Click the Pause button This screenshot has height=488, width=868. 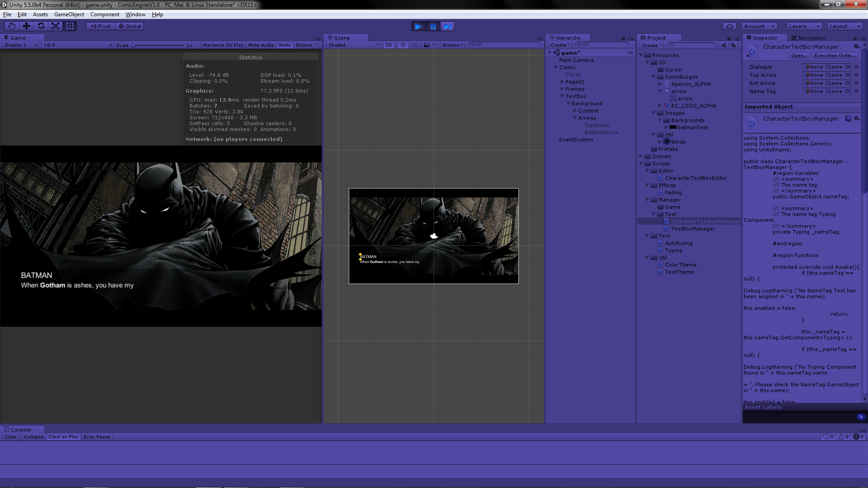(x=433, y=26)
